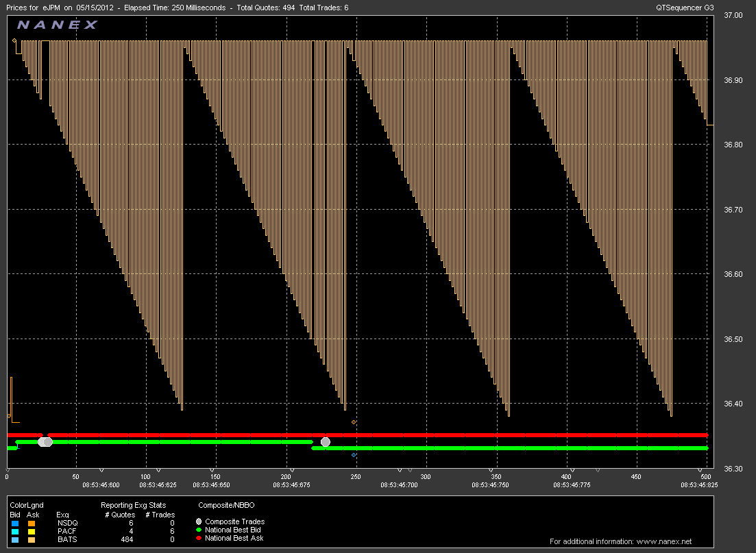Click the orange diamond marker below 36.40 near 250
The height and width of the screenshot is (553, 756).
coord(354,422)
